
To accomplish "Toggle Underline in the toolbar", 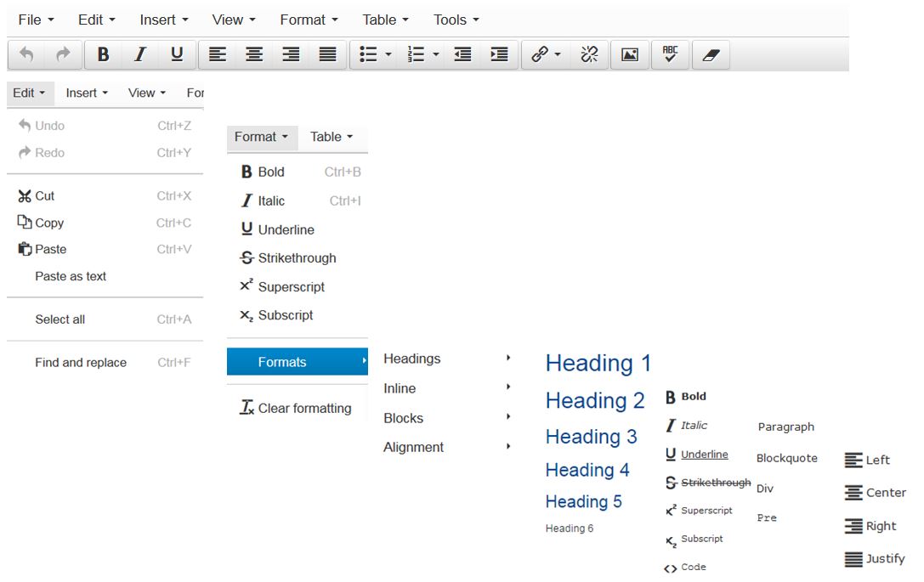I will click(x=176, y=54).
